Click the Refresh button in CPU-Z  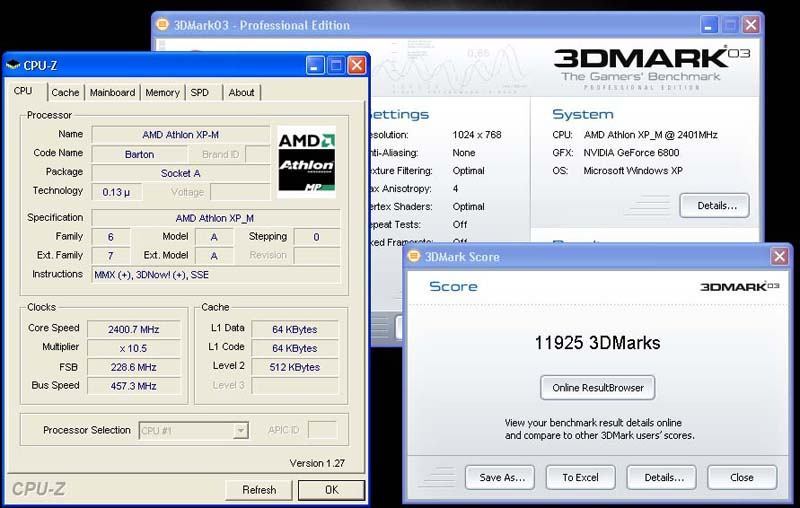[x=259, y=490]
